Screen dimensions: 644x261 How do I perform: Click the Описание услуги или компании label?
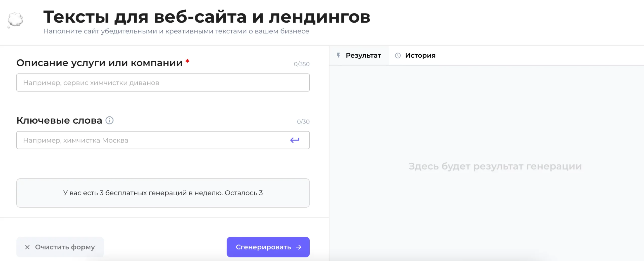tap(99, 63)
